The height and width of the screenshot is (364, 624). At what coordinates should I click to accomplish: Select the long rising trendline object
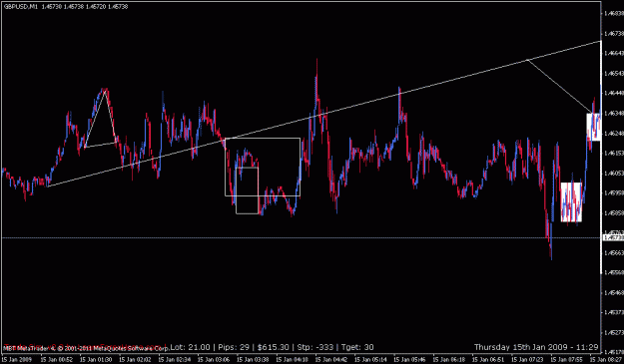(x=324, y=114)
